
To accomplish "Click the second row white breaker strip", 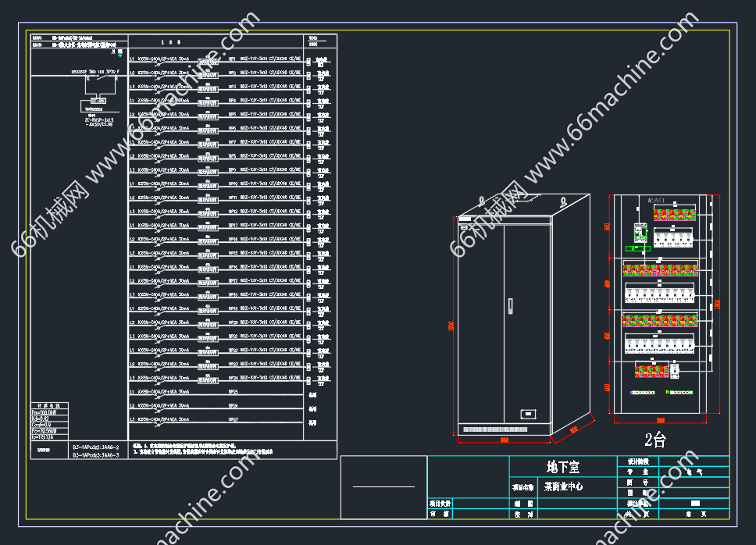I will 660,294.
